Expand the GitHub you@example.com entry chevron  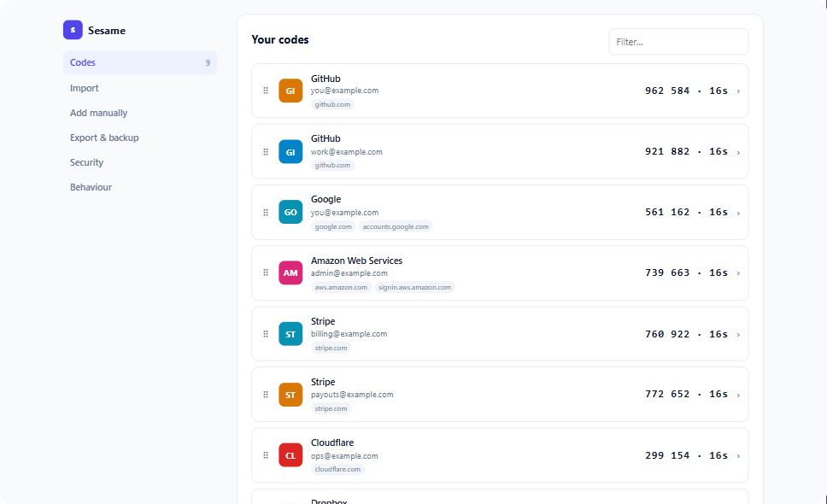[x=738, y=91]
